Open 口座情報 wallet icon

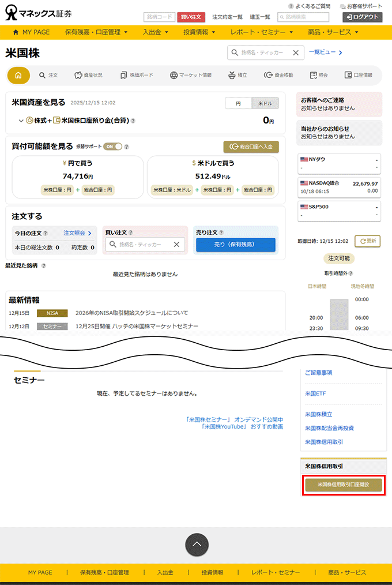pyautogui.click(x=359, y=76)
